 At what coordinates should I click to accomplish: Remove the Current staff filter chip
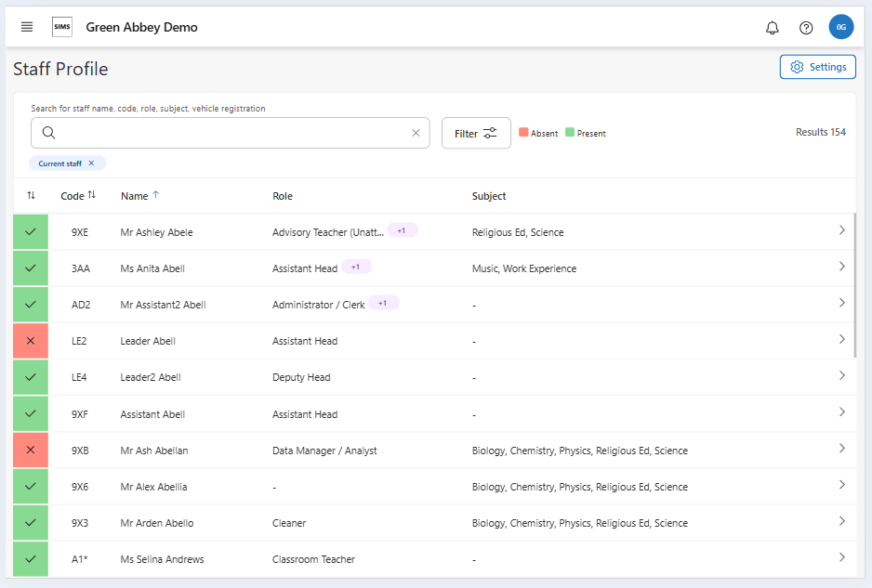tap(91, 163)
